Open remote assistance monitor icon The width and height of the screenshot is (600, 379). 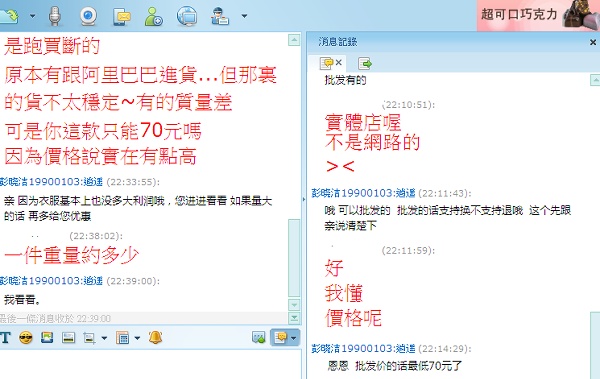187,16
